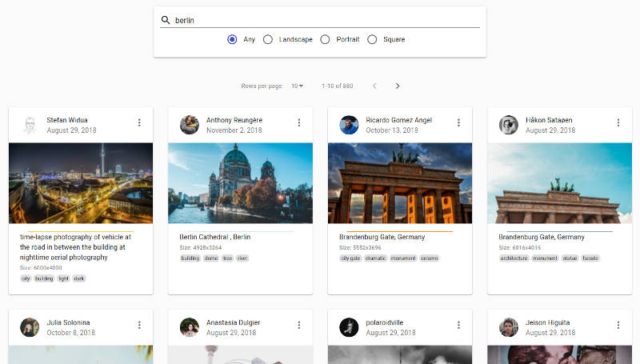Click the 'polaroidville' author name
Screen dimensions: 640x364
tap(385, 322)
